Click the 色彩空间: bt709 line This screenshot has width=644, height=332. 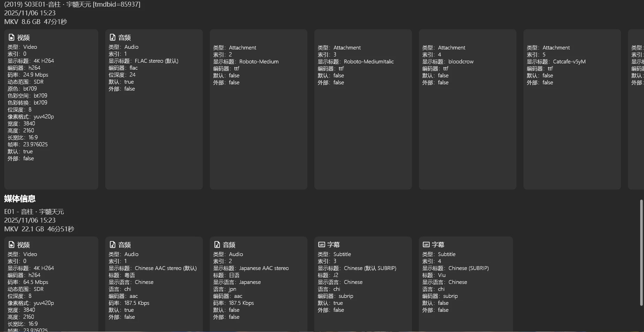tap(27, 96)
